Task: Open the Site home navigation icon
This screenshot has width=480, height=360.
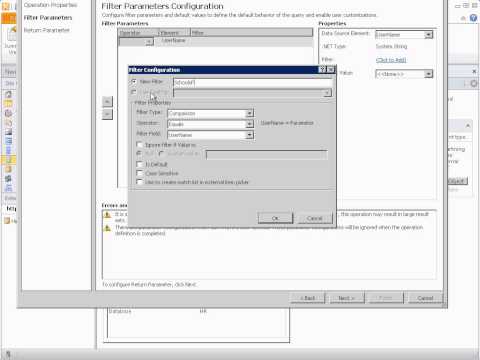Action: coord(8,94)
